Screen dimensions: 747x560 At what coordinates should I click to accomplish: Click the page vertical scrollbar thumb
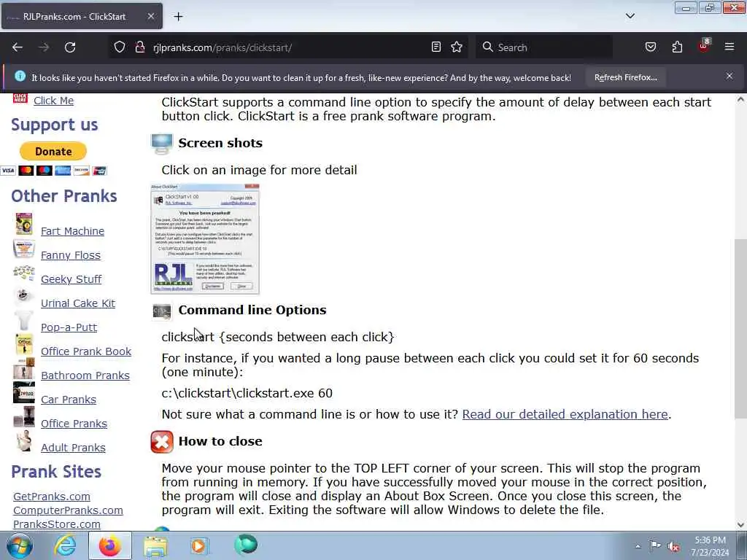(x=740, y=329)
